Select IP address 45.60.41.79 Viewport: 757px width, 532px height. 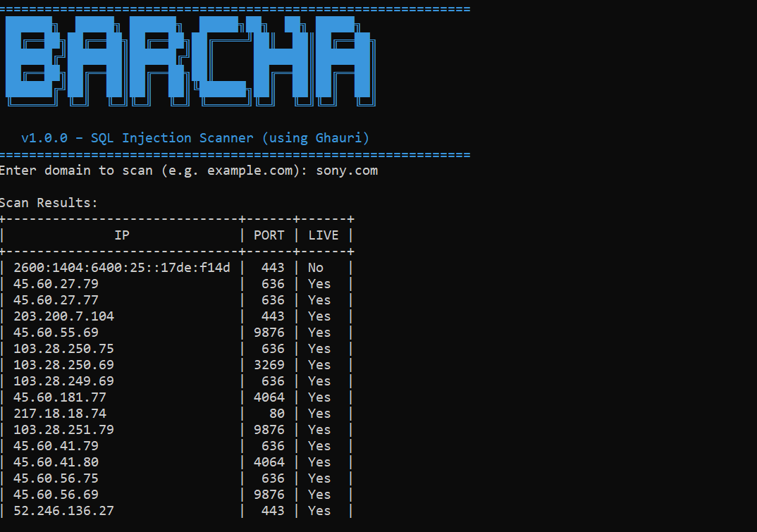pyautogui.click(x=56, y=446)
